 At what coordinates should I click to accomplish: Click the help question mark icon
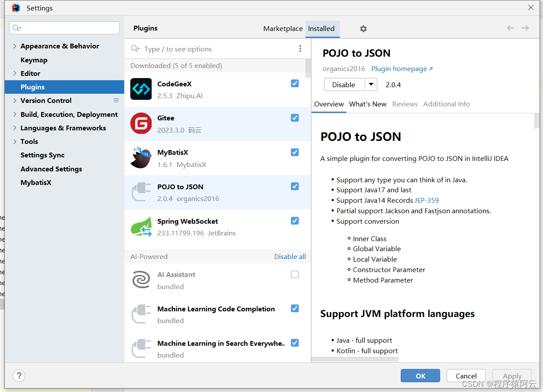click(x=19, y=375)
